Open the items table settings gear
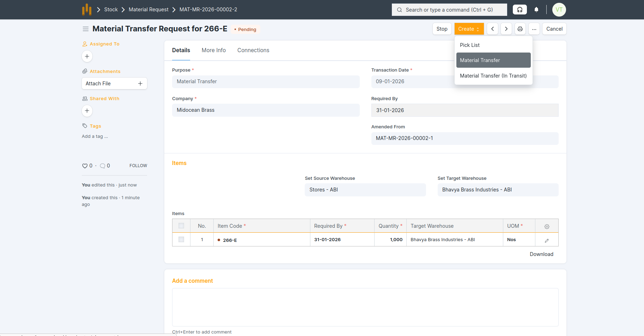644x336 pixels. point(547,226)
